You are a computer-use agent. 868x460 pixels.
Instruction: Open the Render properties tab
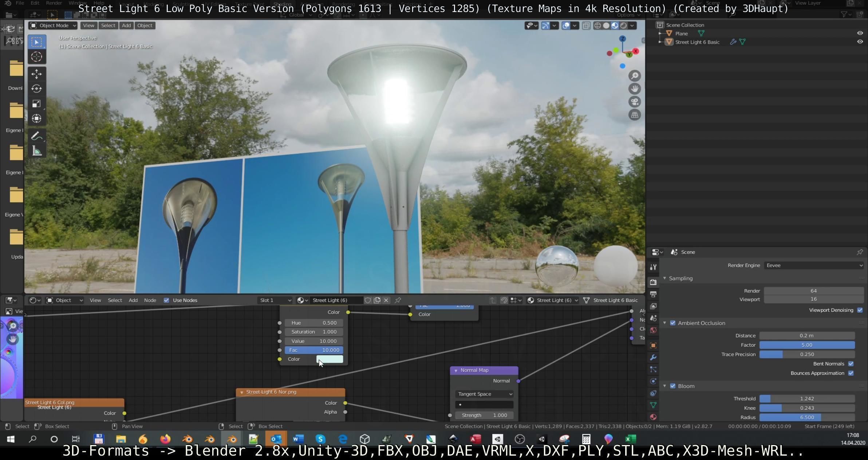[653, 282]
